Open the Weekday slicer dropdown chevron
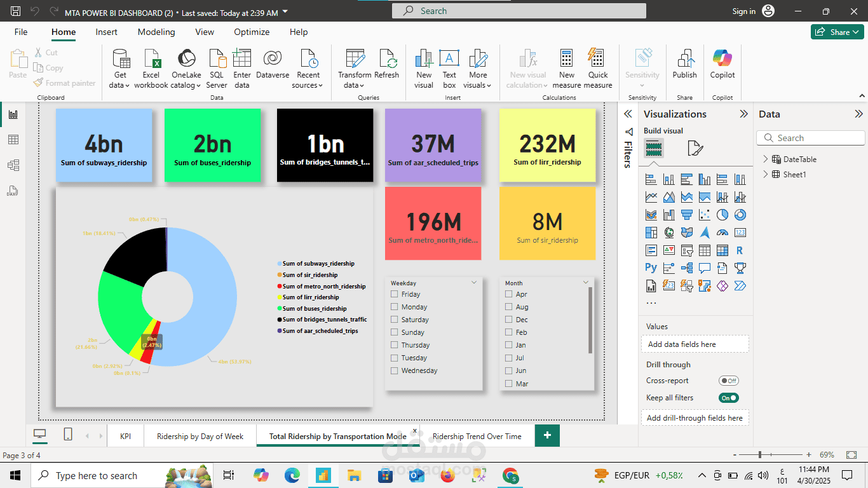The height and width of the screenshot is (488, 868). click(474, 282)
